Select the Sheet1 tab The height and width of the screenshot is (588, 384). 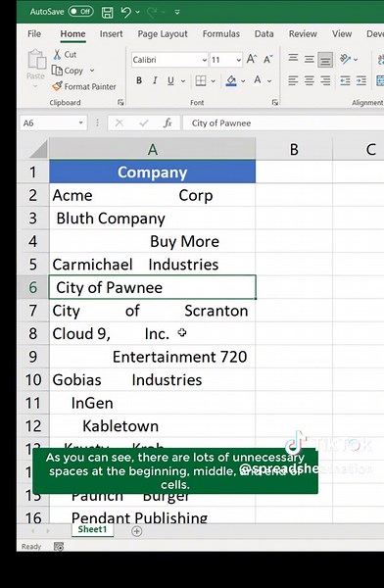click(92, 529)
